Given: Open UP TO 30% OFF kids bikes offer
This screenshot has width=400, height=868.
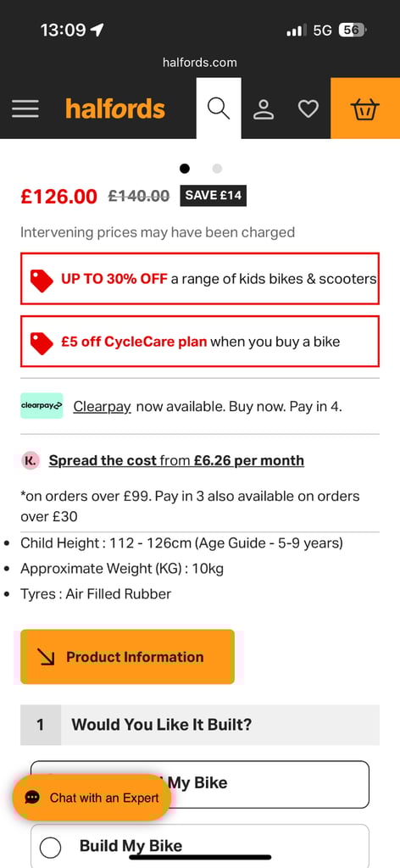Looking at the screenshot, I should pos(200,278).
